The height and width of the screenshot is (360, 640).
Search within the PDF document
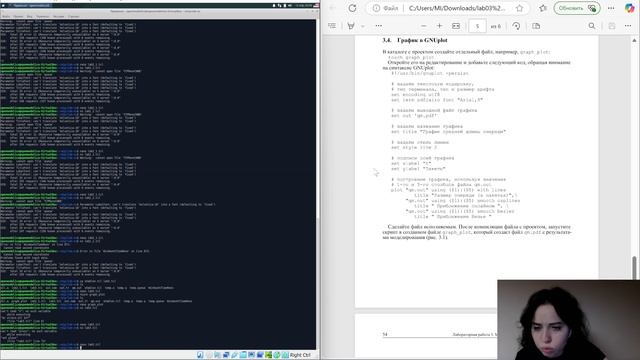pos(592,26)
